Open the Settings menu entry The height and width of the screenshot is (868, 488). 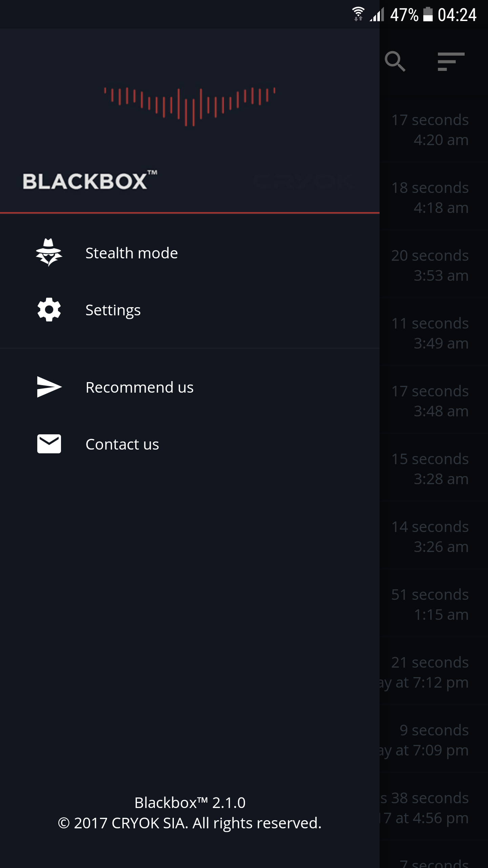point(113,310)
